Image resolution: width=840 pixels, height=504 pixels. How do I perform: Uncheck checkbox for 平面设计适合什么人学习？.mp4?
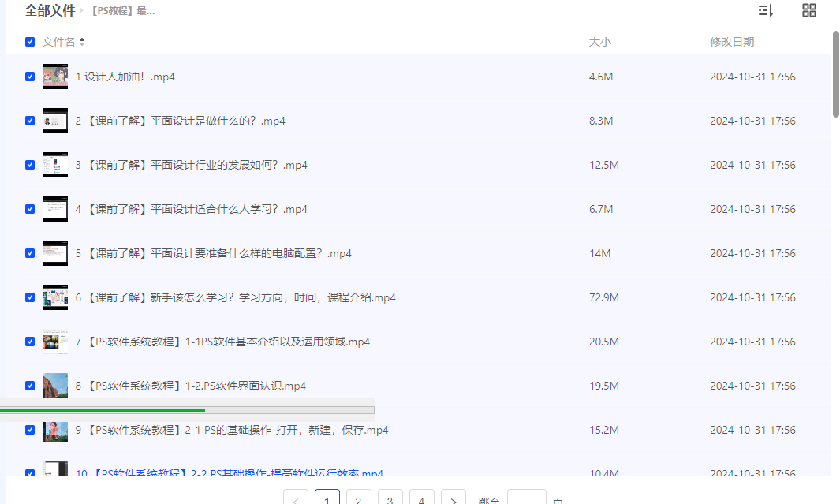pyautogui.click(x=30, y=209)
